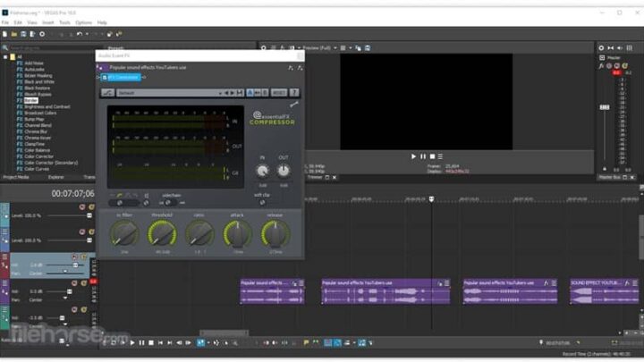Click the timeline Play button
This screenshot has height=362, width=644.
tap(132, 342)
